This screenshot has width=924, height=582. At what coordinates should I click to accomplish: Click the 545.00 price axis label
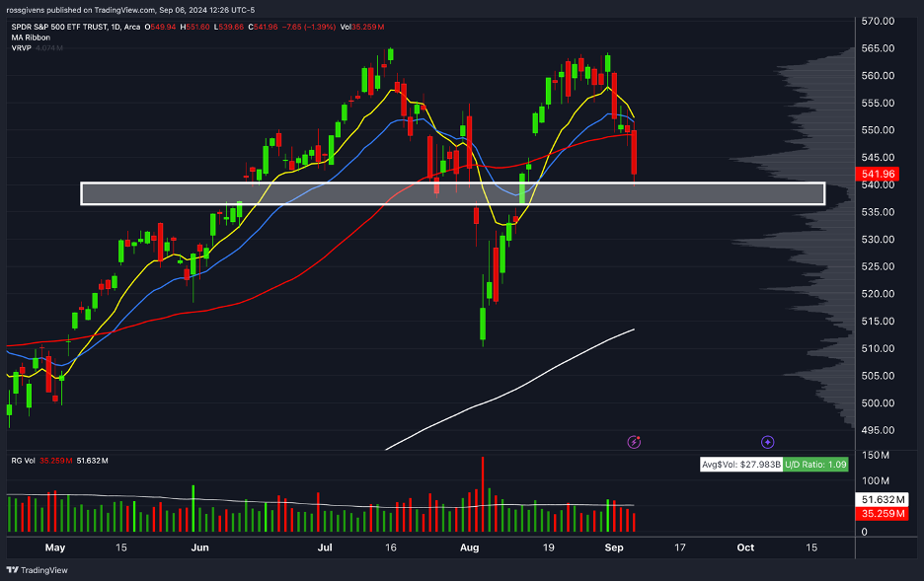pyautogui.click(x=878, y=157)
